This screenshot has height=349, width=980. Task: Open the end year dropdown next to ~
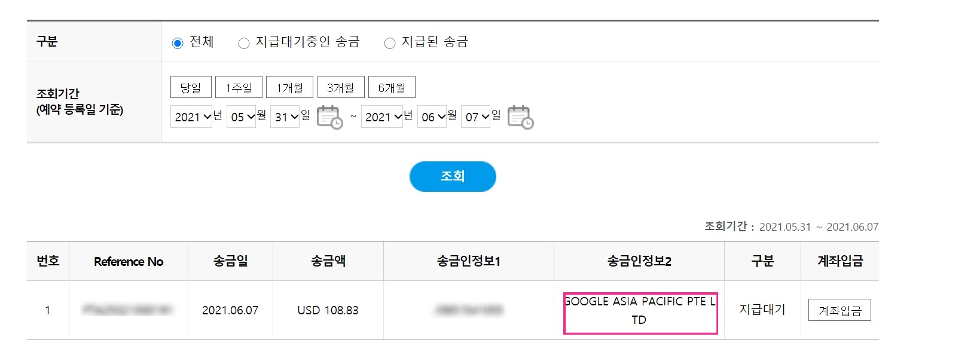click(383, 117)
